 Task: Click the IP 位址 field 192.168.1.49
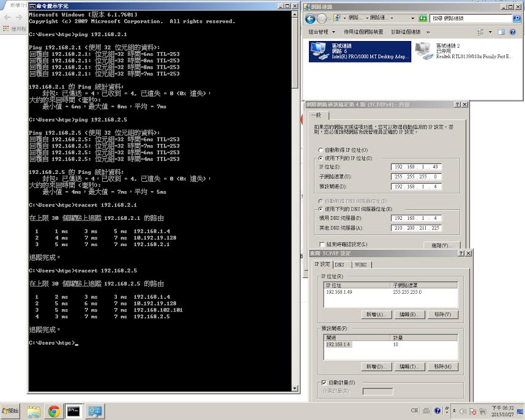[416, 167]
